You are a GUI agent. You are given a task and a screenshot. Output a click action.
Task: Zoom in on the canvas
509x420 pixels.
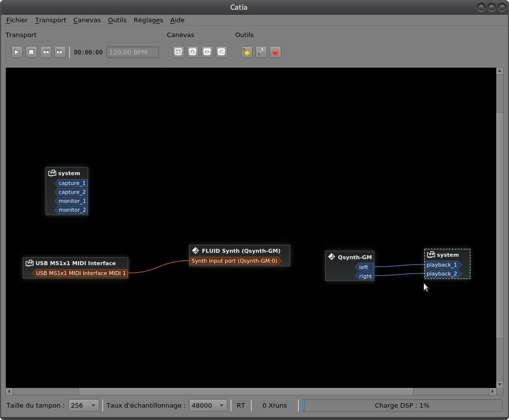coord(193,52)
